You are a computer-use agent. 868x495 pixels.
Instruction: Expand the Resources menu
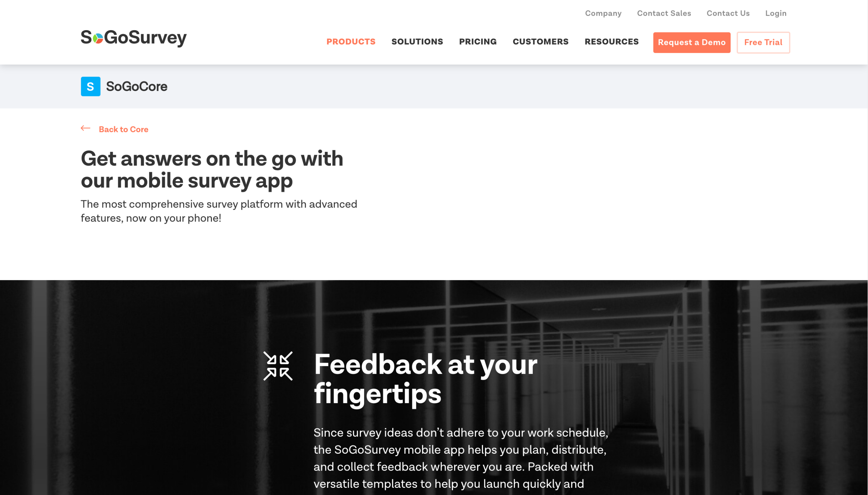click(x=612, y=41)
